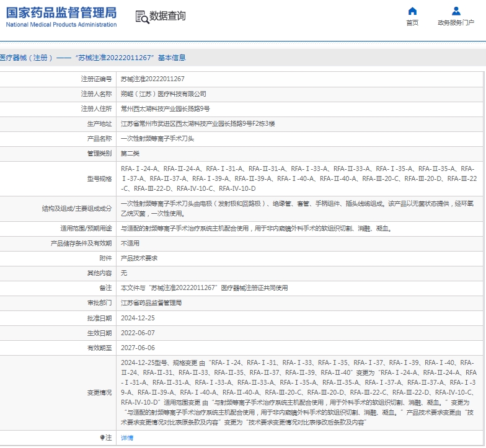Click the registrant name 朔崛（江苏）医疗科技有限公司
The width and height of the screenshot is (486, 448).
(164, 94)
